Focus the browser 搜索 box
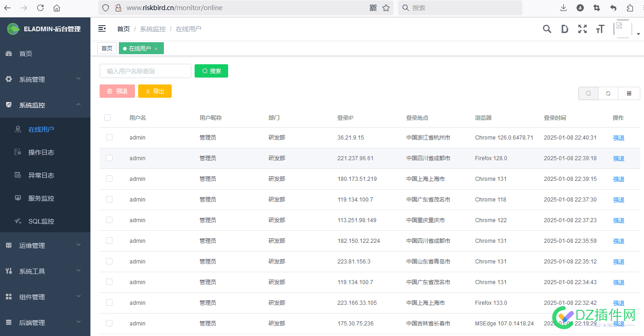The image size is (644, 336). pyautogui.click(x=460, y=8)
